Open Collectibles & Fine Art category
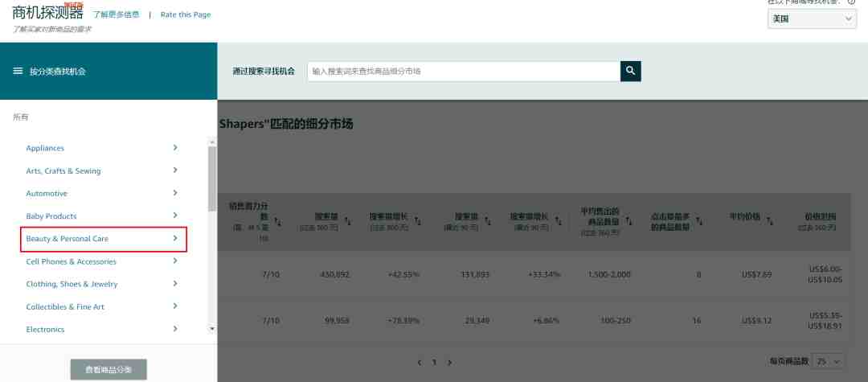Image resolution: width=868 pixels, height=382 pixels. point(65,306)
